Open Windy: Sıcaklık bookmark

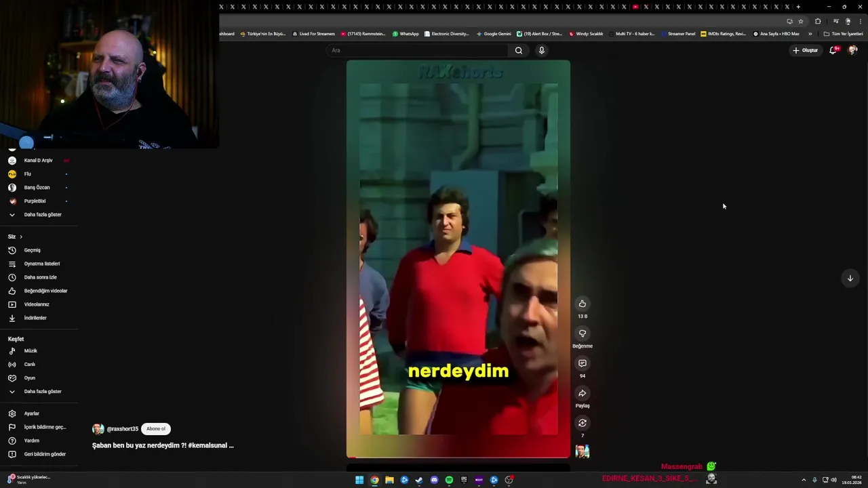tap(586, 34)
